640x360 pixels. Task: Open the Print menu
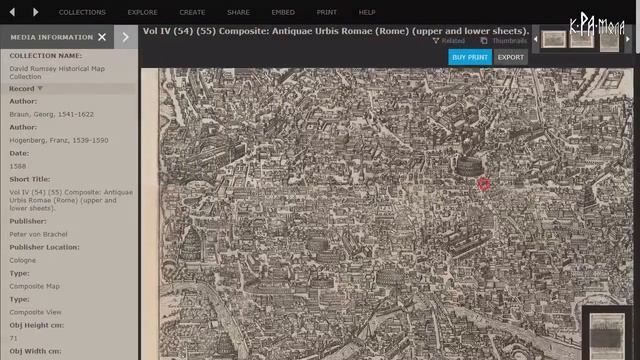[327, 12]
